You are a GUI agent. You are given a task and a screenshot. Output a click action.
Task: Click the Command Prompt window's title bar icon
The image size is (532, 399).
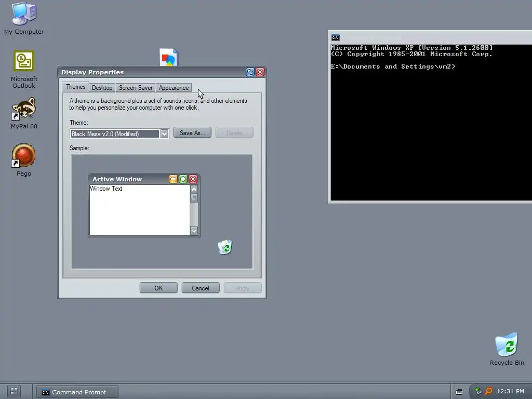[335, 37]
